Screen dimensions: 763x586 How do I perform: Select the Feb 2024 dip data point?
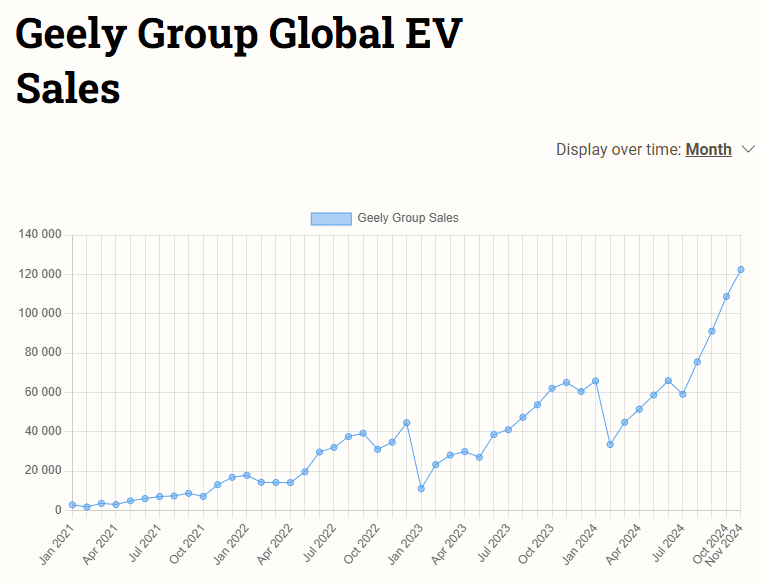(x=610, y=444)
